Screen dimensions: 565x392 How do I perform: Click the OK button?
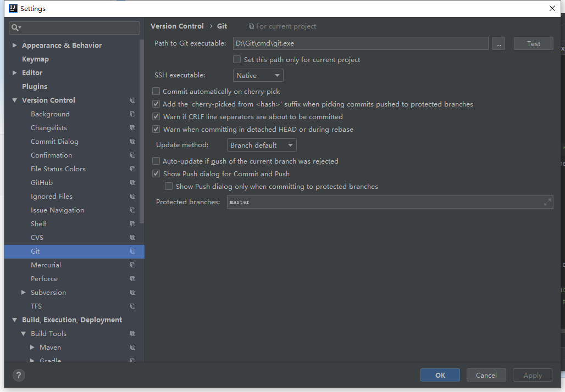(x=440, y=375)
